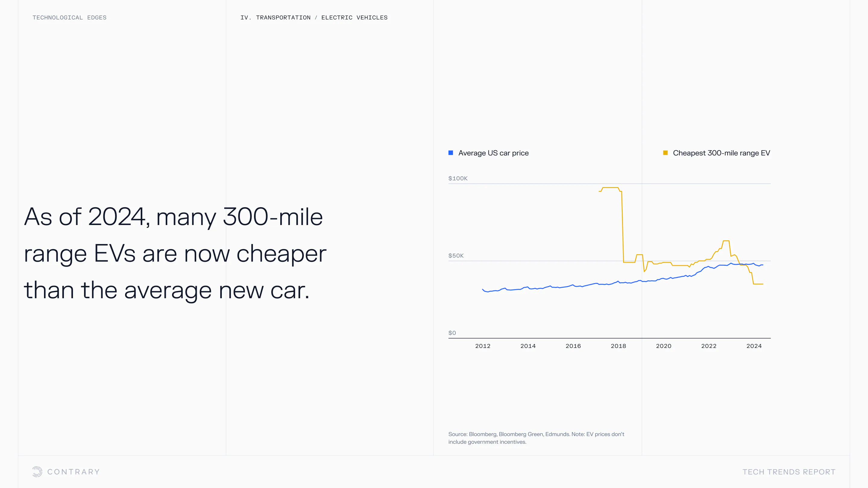Click the $50K y-axis label
868x488 pixels.
point(456,256)
